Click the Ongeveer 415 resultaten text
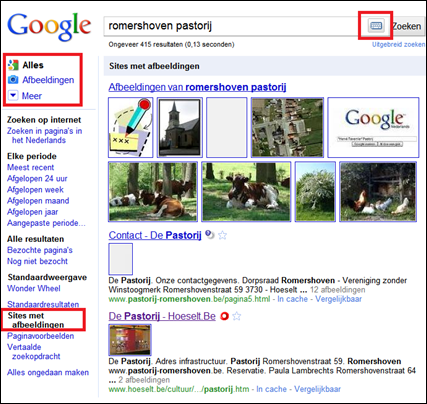This screenshot has width=427, height=404. [x=171, y=44]
